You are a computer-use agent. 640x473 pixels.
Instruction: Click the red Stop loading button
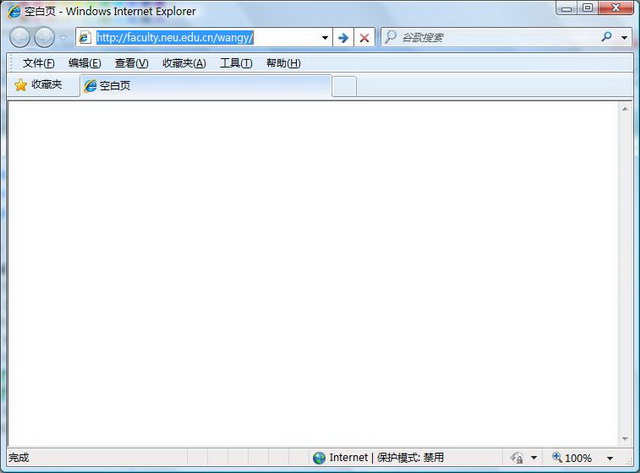pyautogui.click(x=364, y=38)
